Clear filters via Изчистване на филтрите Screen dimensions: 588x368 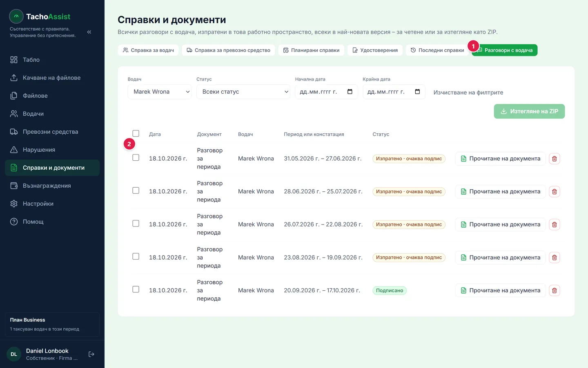[x=468, y=92]
